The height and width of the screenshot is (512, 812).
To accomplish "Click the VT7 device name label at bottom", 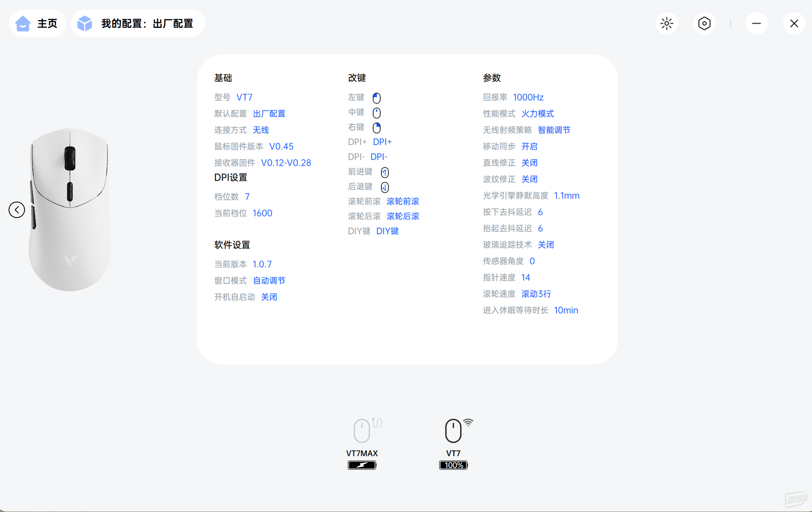I will coord(453,453).
